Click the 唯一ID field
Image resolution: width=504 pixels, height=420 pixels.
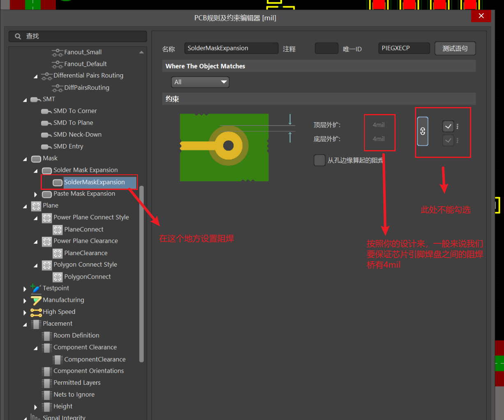[x=404, y=48]
